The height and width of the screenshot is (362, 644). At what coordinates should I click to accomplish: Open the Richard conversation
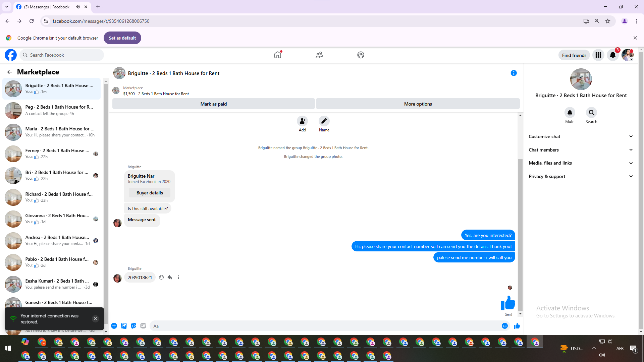point(52,197)
